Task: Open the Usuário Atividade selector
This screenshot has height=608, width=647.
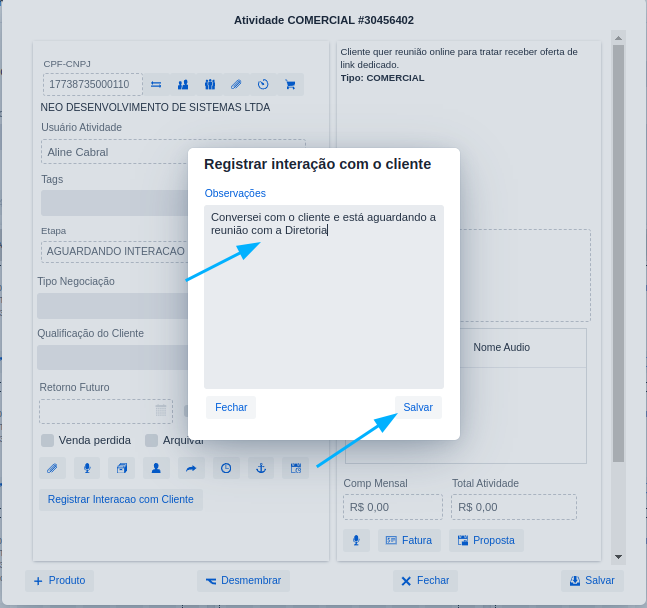Action: click(x=115, y=152)
